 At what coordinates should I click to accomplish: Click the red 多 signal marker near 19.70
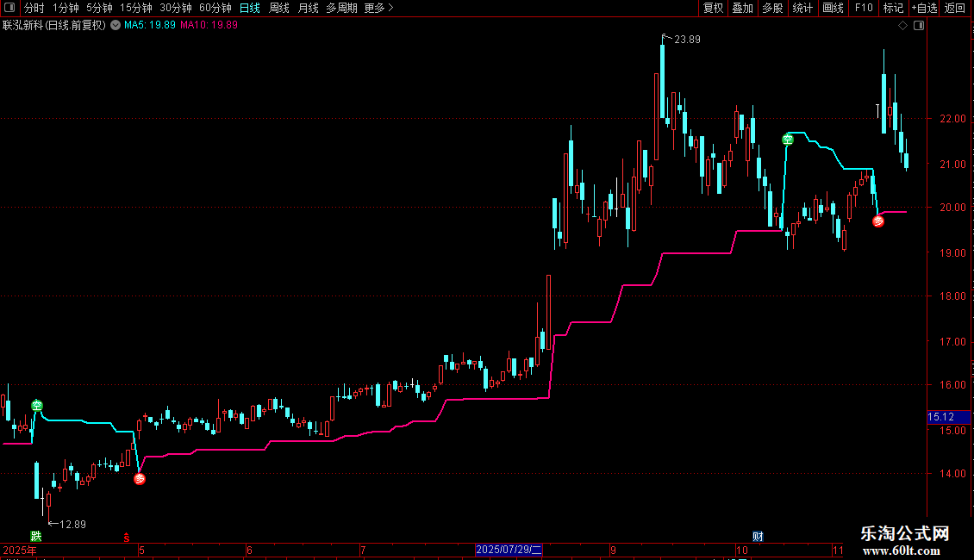(x=878, y=221)
